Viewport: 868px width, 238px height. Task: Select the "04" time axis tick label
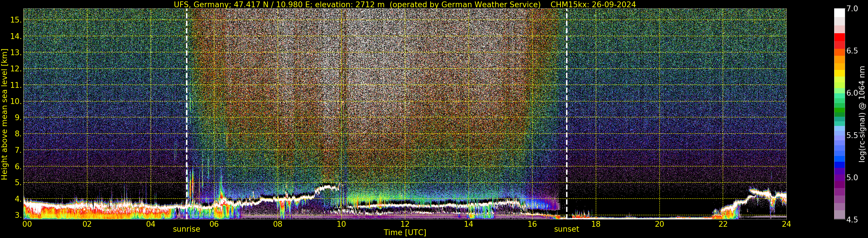(x=151, y=224)
